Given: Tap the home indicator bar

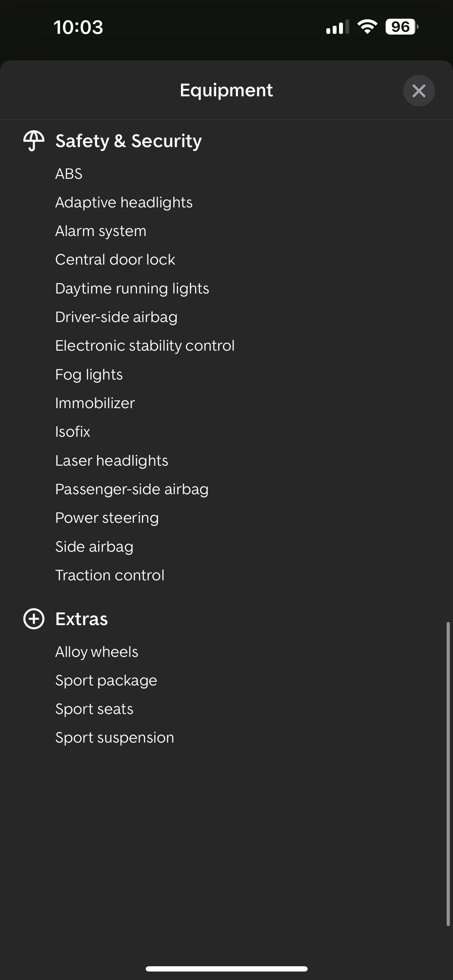Looking at the screenshot, I should click(226, 969).
